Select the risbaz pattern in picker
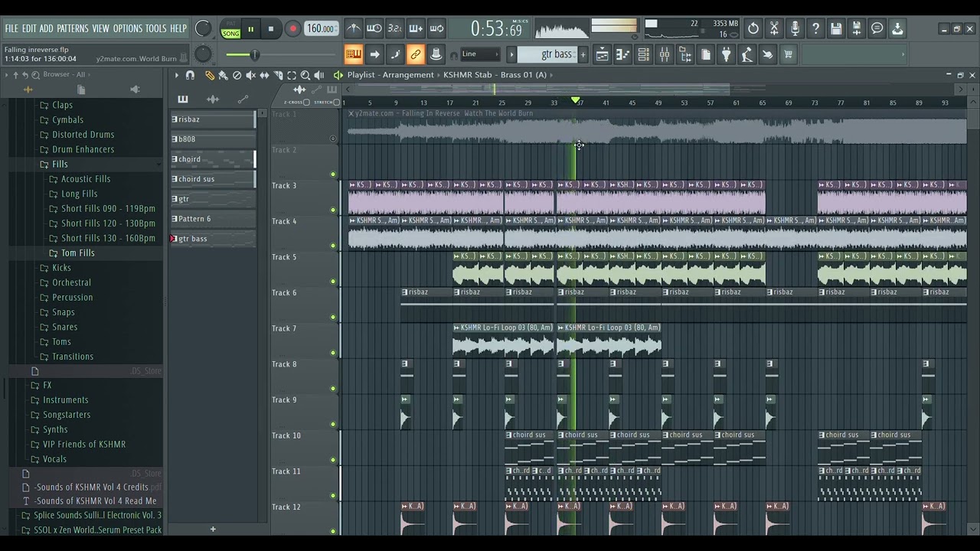This screenshot has width=980, height=551. [213, 119]
